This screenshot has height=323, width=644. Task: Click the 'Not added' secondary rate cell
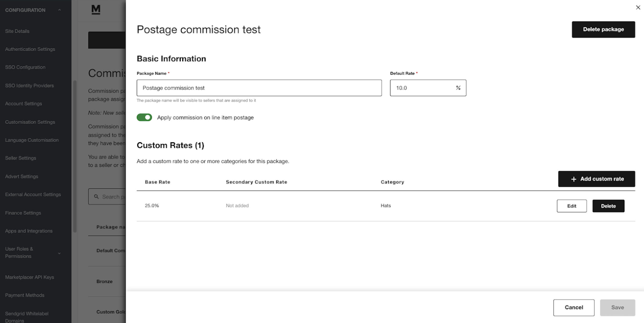pos(237,206)
